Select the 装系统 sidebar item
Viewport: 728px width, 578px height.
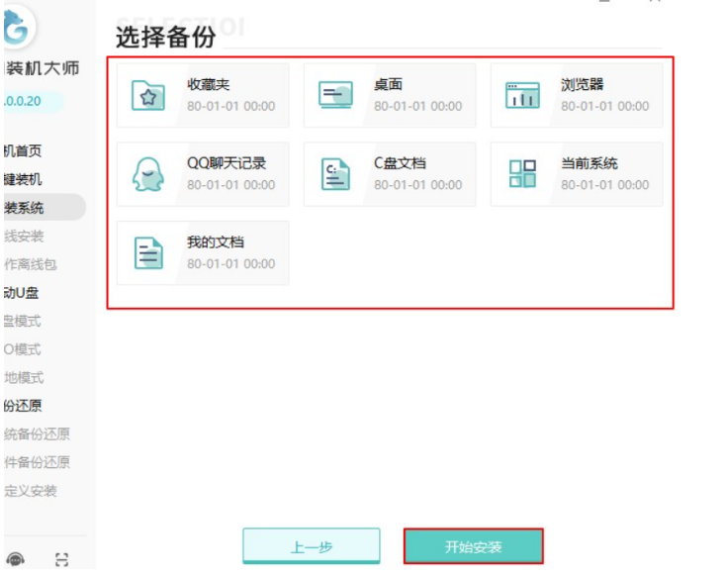45,207
